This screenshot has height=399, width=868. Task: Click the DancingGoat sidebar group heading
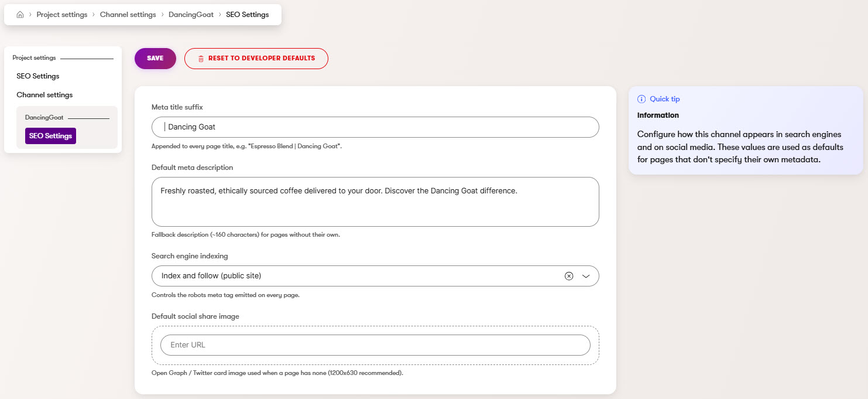[44, 118]
